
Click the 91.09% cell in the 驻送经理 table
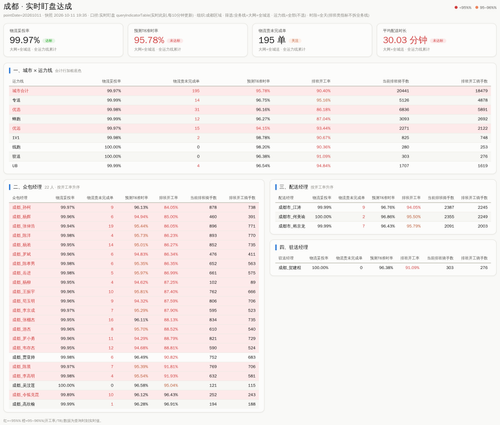(x=412, y=268)
